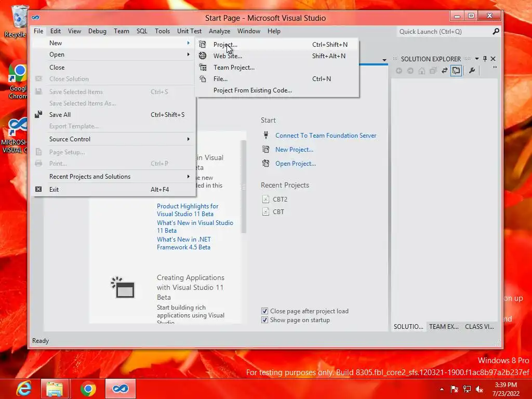Uncheck Show page on startup
532x399 pixels.
tap(264, 320)
